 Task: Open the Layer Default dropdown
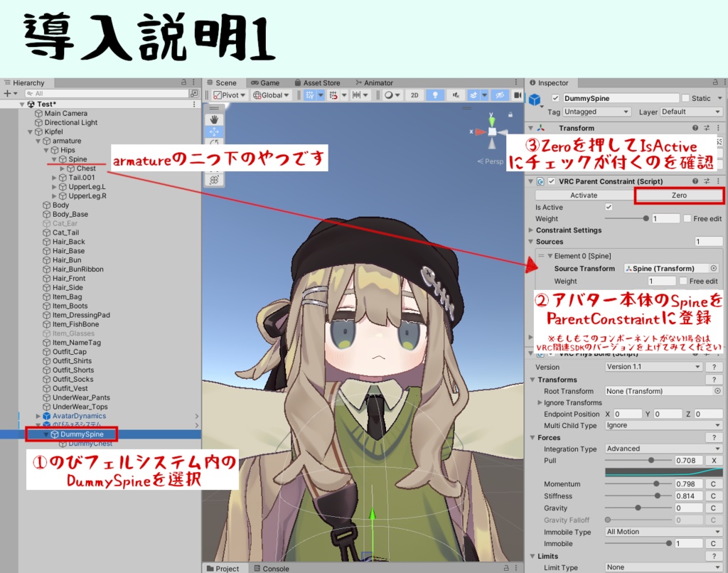pos(692,112)
